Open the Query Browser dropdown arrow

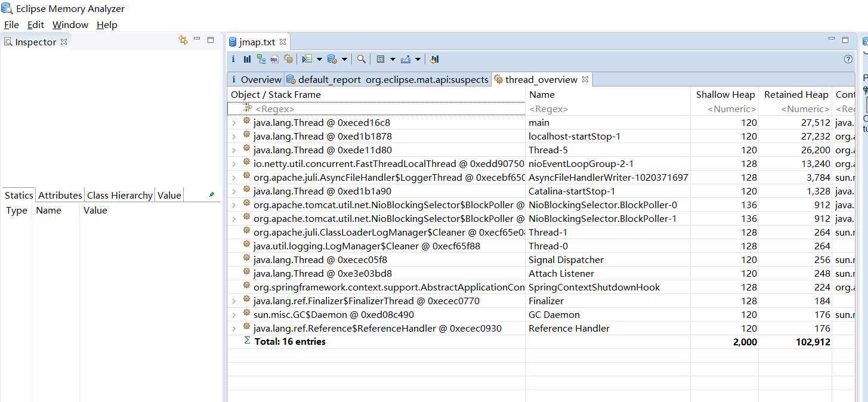point(344,60)
